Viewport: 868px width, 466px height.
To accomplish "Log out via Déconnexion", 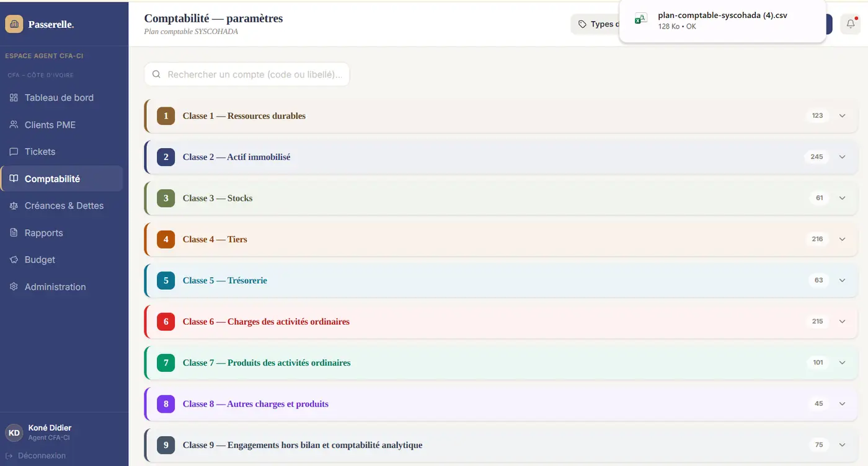I will click(x=35, y=455).
